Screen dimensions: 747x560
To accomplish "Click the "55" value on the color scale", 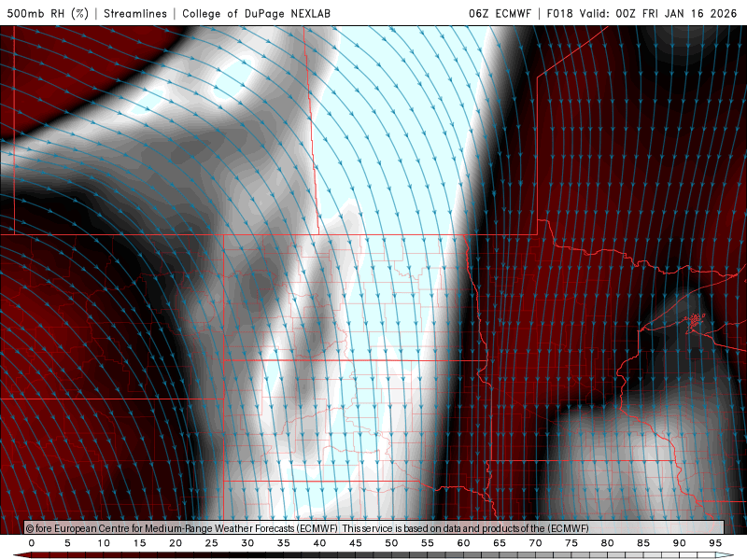I will point(428,543).
